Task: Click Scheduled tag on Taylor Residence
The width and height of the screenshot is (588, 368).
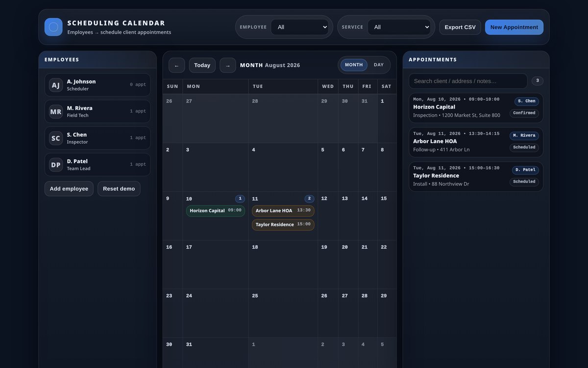Action: tap(524, 182)
